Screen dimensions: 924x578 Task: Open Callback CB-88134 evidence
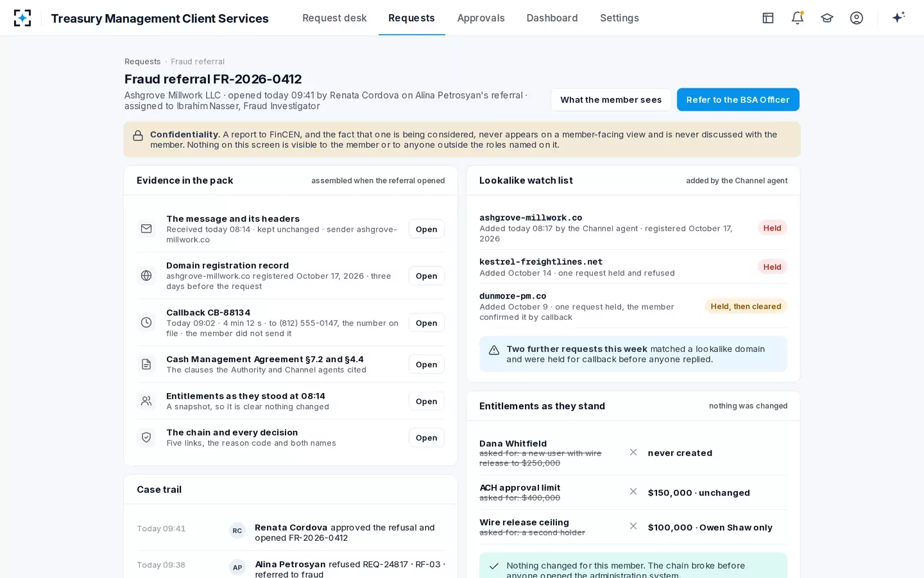point(426,323)
